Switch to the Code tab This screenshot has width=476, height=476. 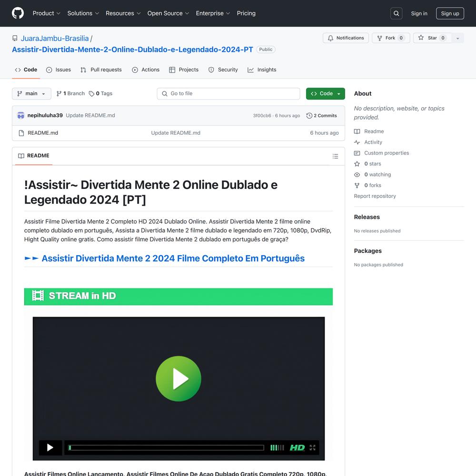tap(26, 70)
